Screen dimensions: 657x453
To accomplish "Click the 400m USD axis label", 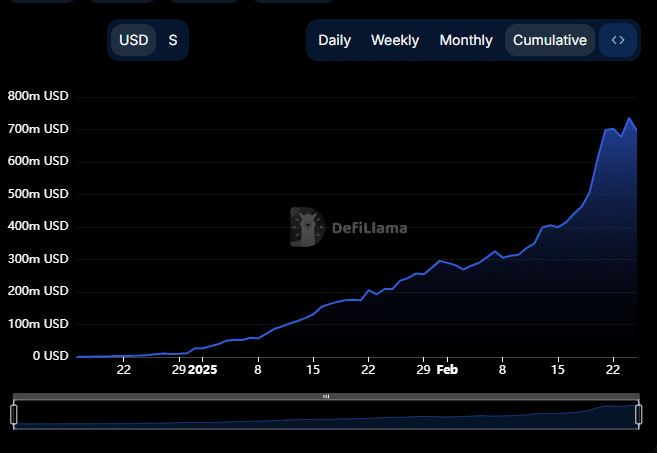I will (38, 226).
